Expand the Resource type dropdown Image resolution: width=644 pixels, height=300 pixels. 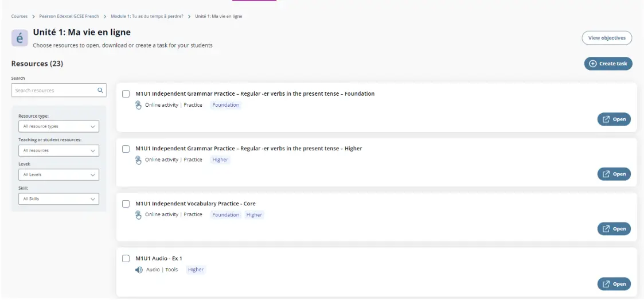pos(58,126)
